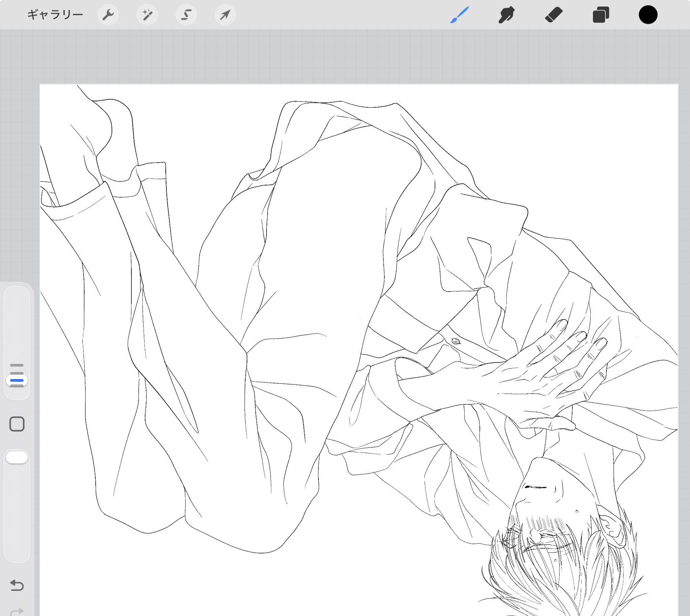Screen dimensions: 690x616
Task: Tap the shirt button drawn on the canvas
Action: click(456, 341)
